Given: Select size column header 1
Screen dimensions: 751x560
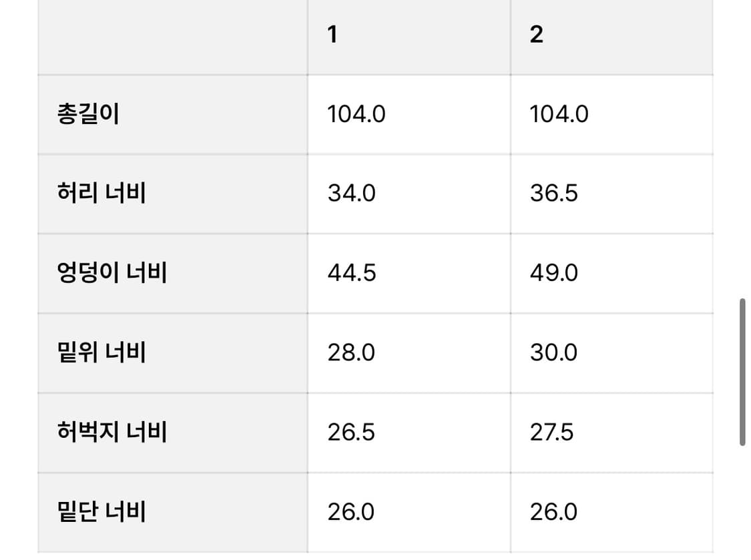Looking at the screenshot, I should 332,35.
